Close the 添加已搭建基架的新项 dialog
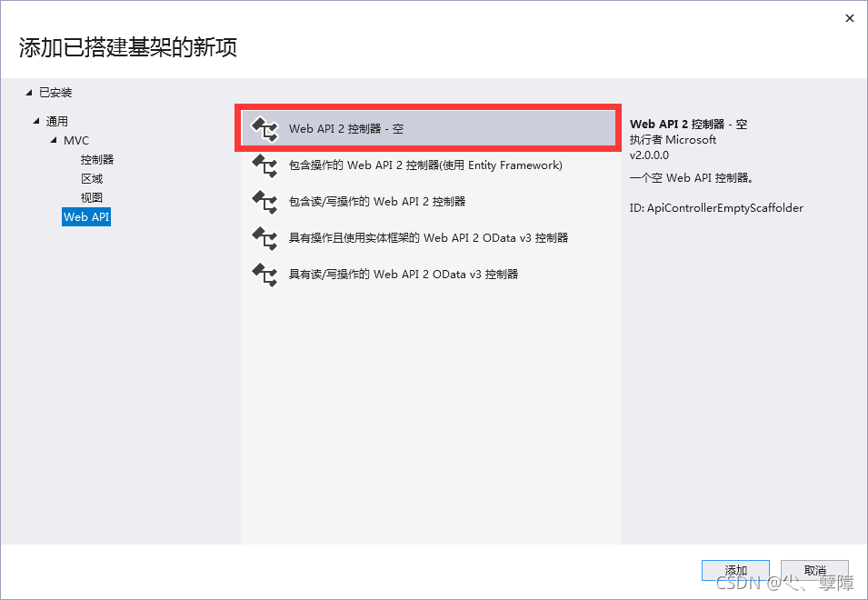868x600 pixels. [x=850, y=18]
